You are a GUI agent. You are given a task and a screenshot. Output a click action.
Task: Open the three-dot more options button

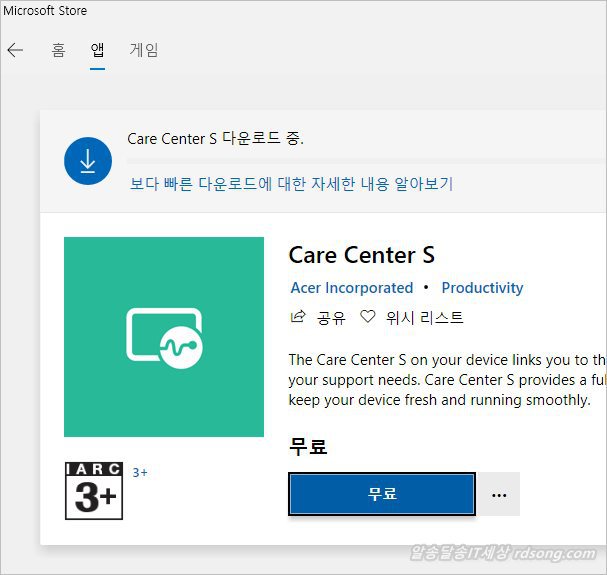tap(499, 494)
